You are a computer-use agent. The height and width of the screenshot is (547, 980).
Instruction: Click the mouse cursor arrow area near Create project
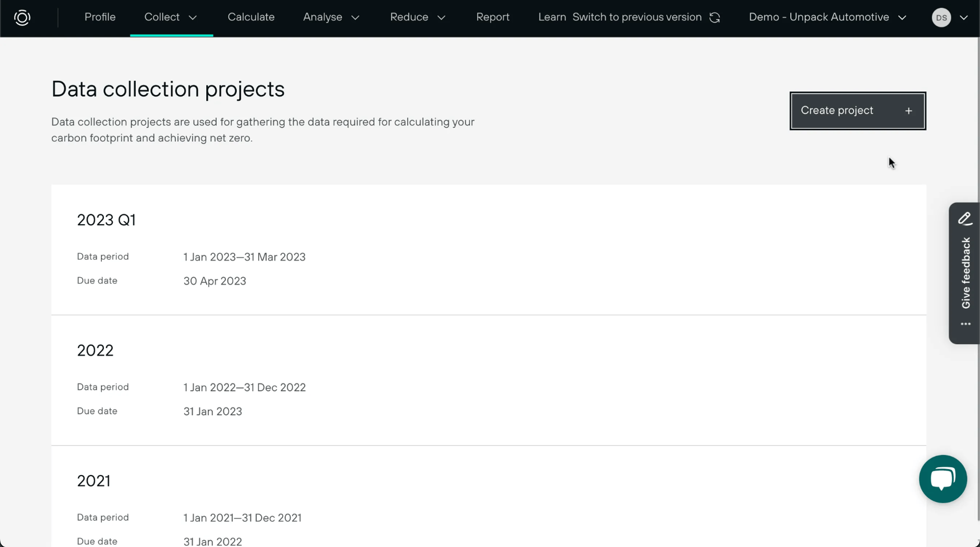tap(892, 162)
